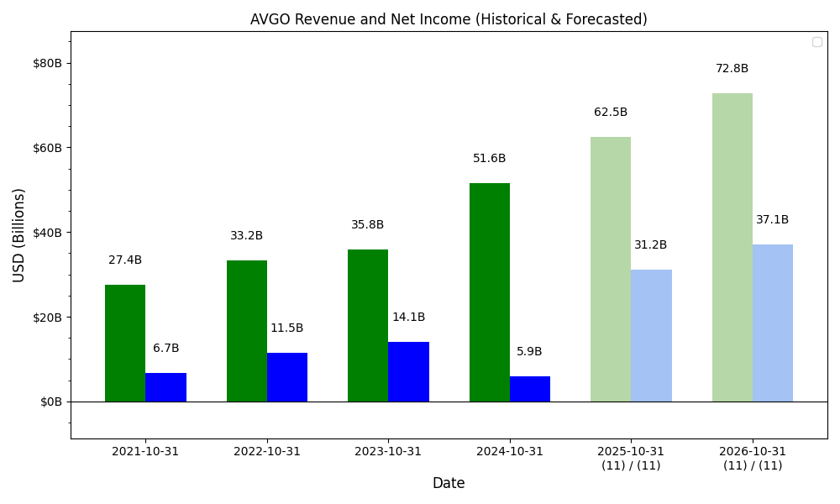Image resolution: width=840 pixels, height=504 pixels.
Task: Click the 2025-10-31 x-axis tick label
Action: pyautogui.click(x=631, y=452)
